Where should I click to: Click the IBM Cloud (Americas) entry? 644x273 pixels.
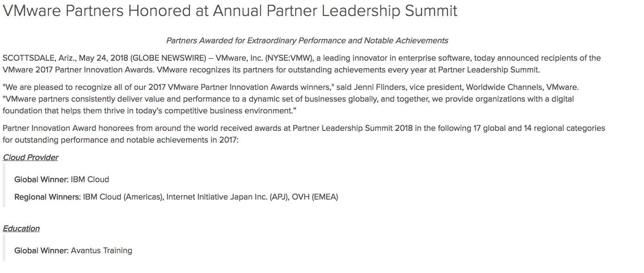pyautogui.click(x=123, y=197)
